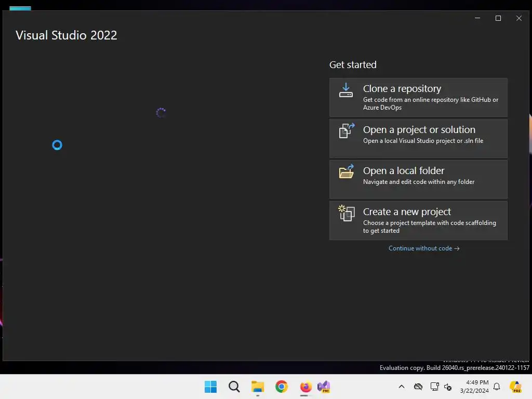Open the Windows Start menu

pos(211,387)
